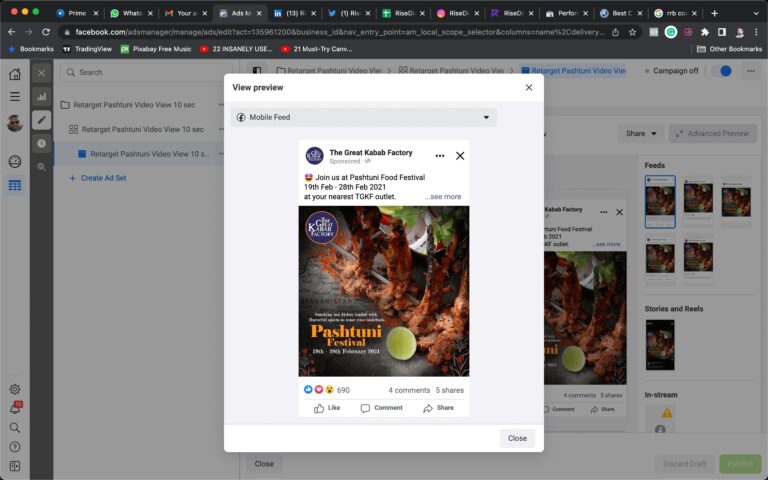This screenshot has height=480, width=768.
Task: Switch to the Gmail browser tab
Action: (181, 13)
